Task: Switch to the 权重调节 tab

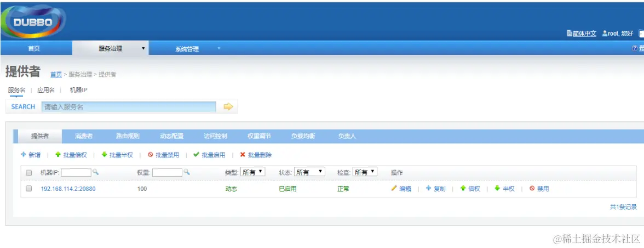Action: [259, 136]
